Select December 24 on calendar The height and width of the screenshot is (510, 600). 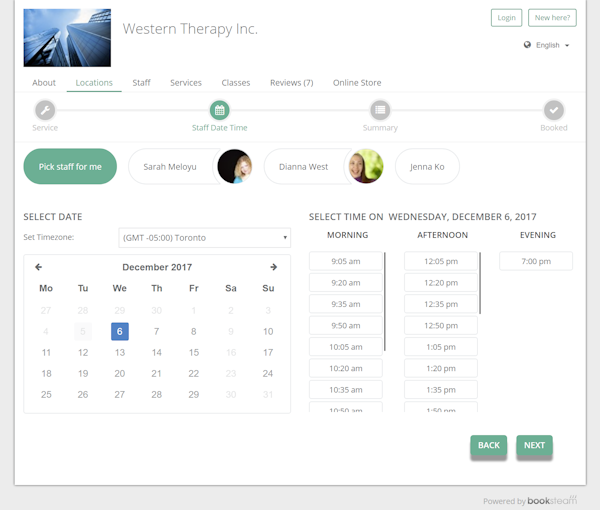(268, 373)
